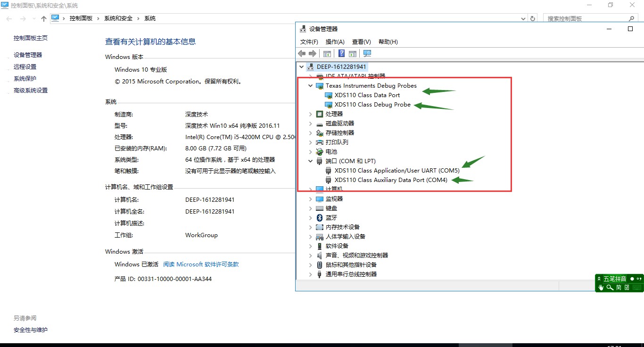Click 阅读 Microsoft 软件许可条款 link
Image resolution: width=644 pixels, height=347 pixels.
click(x=201, y=264)
